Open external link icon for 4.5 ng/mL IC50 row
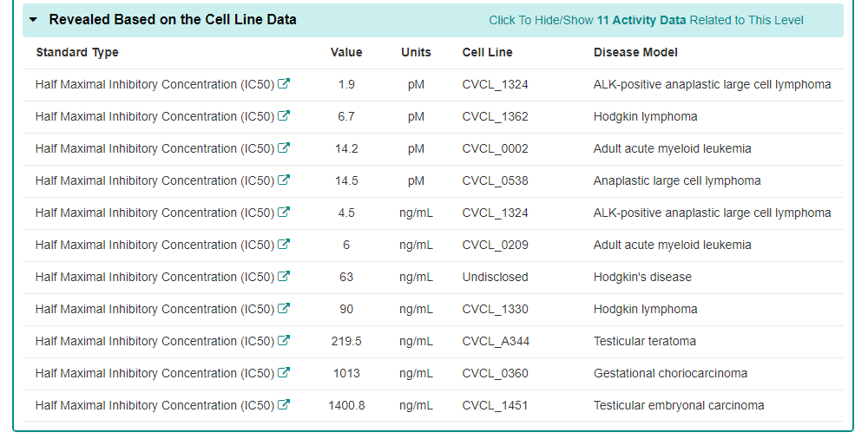Screen dimensions: 868x439 click(x=284, y=213)
